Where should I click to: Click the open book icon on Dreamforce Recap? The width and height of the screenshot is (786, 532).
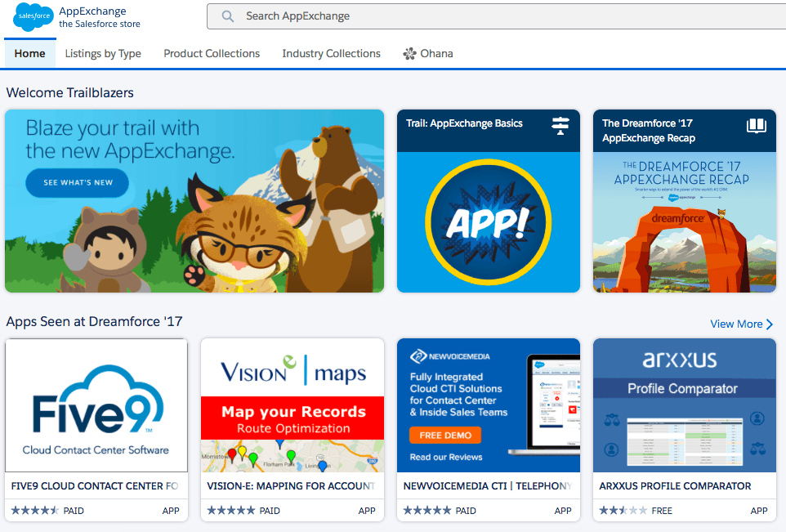[x=757, y=125]
